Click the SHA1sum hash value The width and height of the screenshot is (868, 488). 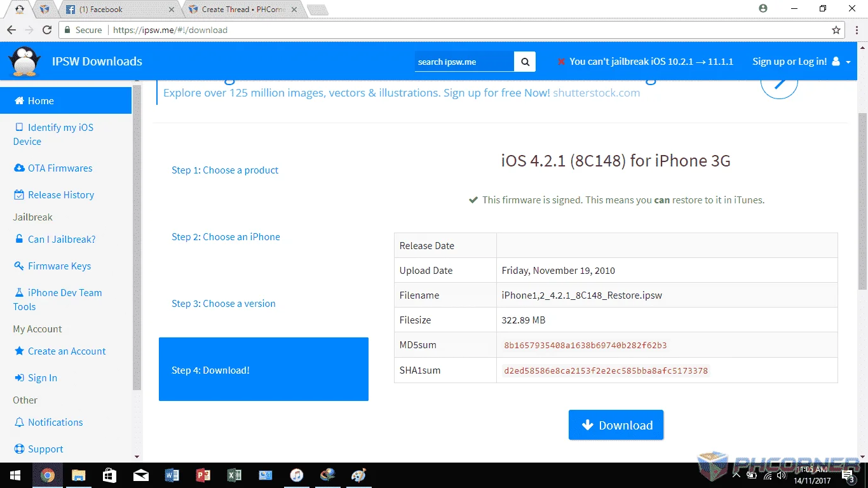point(606,370)
